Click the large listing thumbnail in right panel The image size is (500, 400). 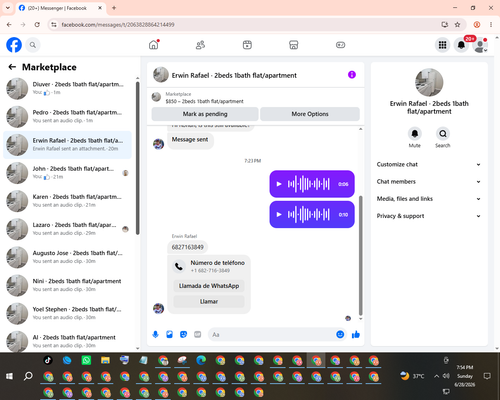click(x=429, y=82)
